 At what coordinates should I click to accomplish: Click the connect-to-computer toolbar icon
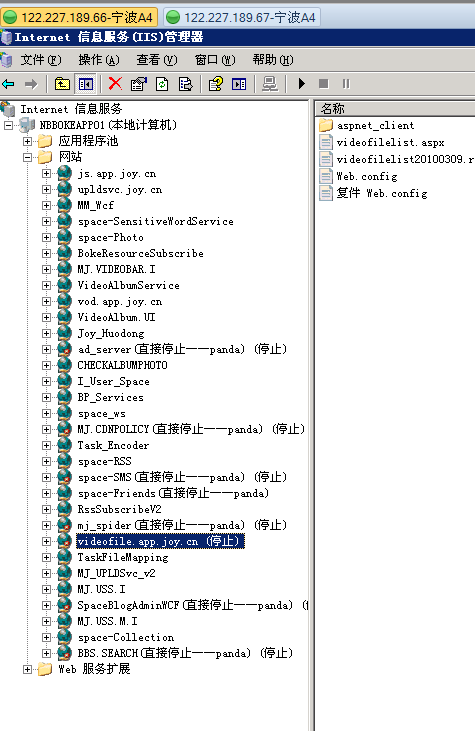(269, 84)
